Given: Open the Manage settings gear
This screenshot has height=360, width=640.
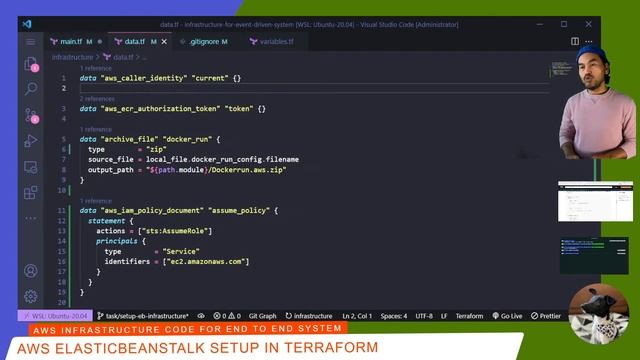Looking at the screenshot, I should [x=31, y=296].
